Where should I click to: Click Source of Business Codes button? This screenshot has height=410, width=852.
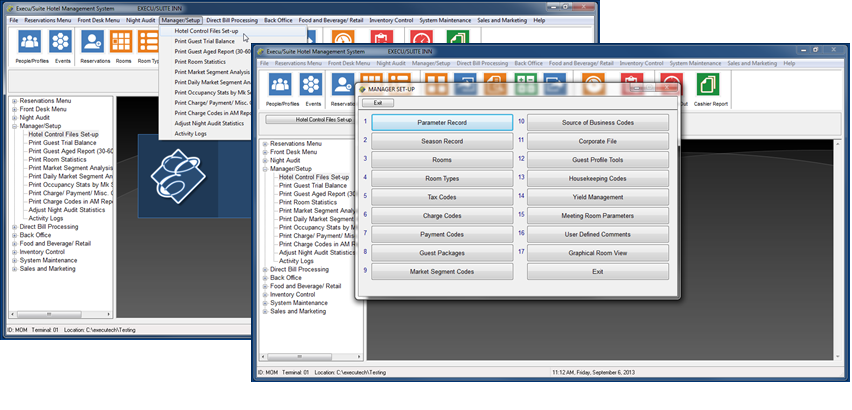coord(598,123)
